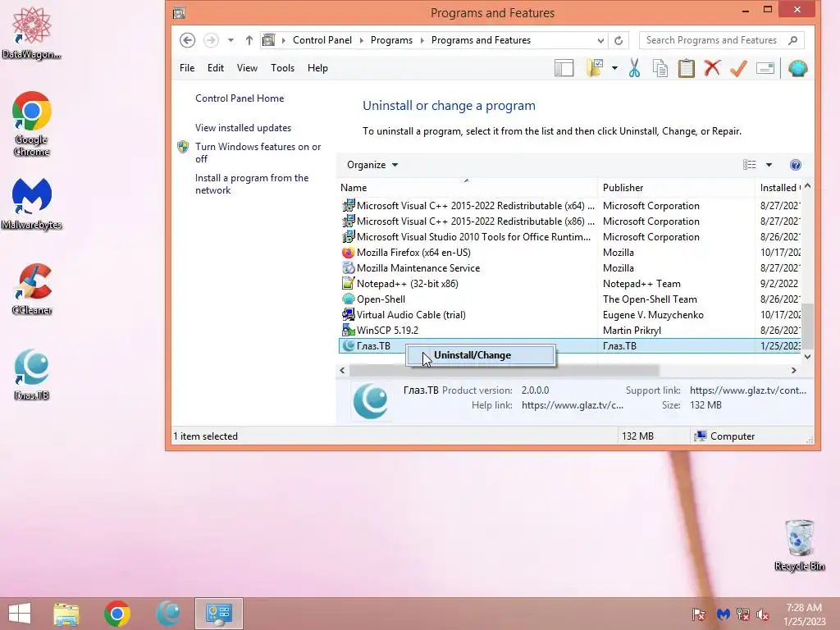The height and width of the screenshot is (630, 840).
Task: Click the folder options toolbar icon
Action: coord(596,68)
